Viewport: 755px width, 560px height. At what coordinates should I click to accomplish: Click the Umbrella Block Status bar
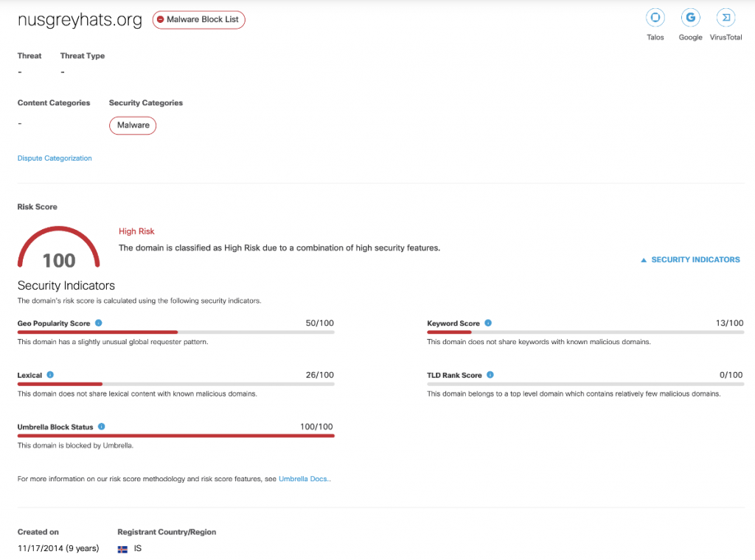pos(175,435)
